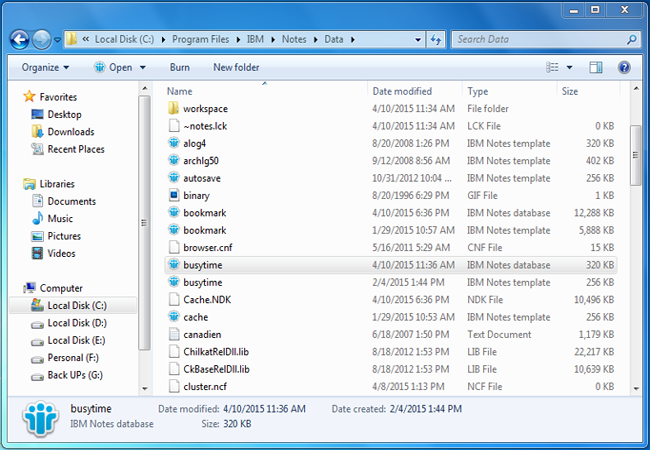This screenshot has width=650, height=450.
Task: Select the Downloads favorite location
Action: [x=70, y=132]
